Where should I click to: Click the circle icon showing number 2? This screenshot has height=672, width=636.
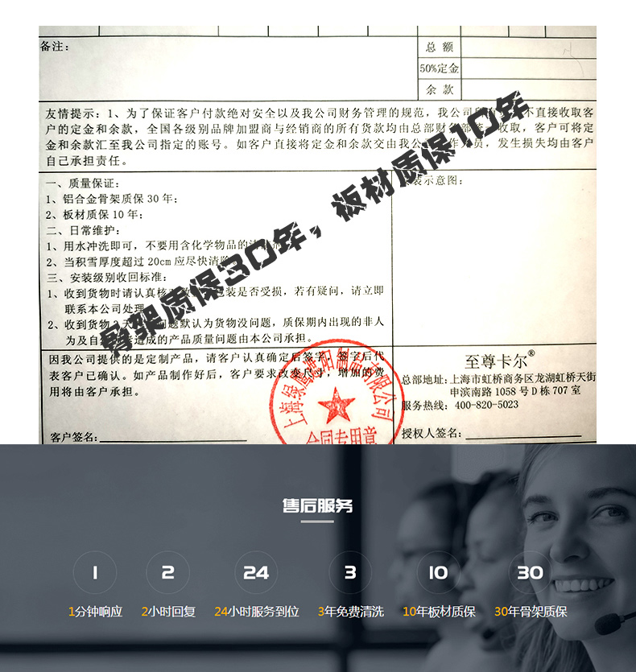[168, 572]
